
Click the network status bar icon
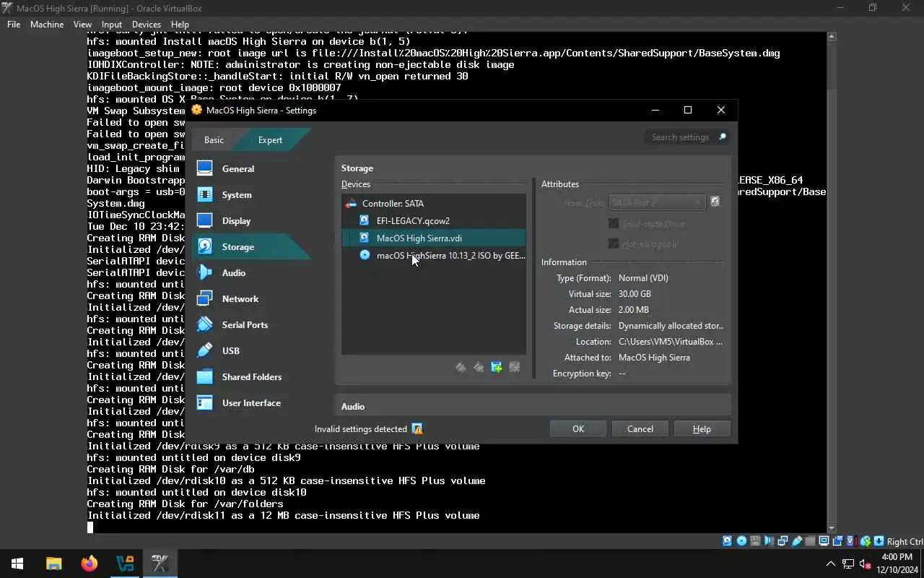click(x=783, y=541)
